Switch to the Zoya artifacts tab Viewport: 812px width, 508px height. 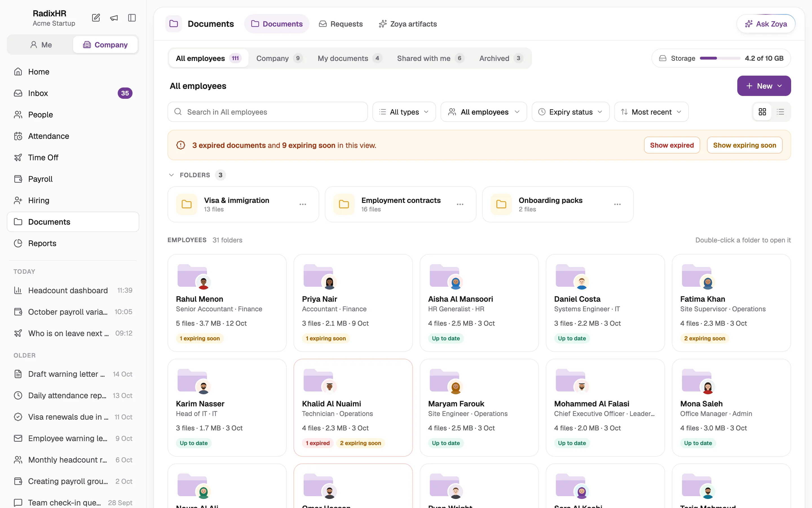pos(408,24)
